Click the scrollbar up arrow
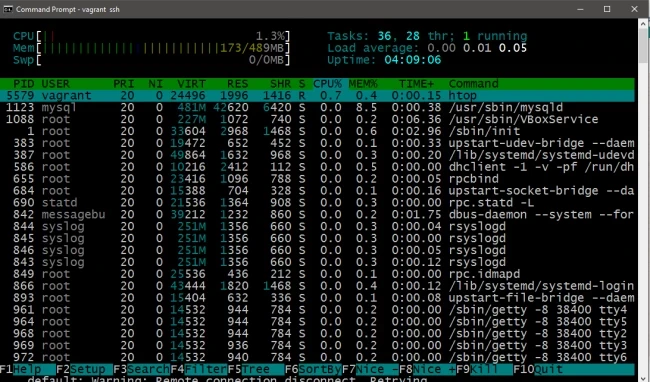Image resolution: width=650 pixels, height=382 pixels. [644, 24]
